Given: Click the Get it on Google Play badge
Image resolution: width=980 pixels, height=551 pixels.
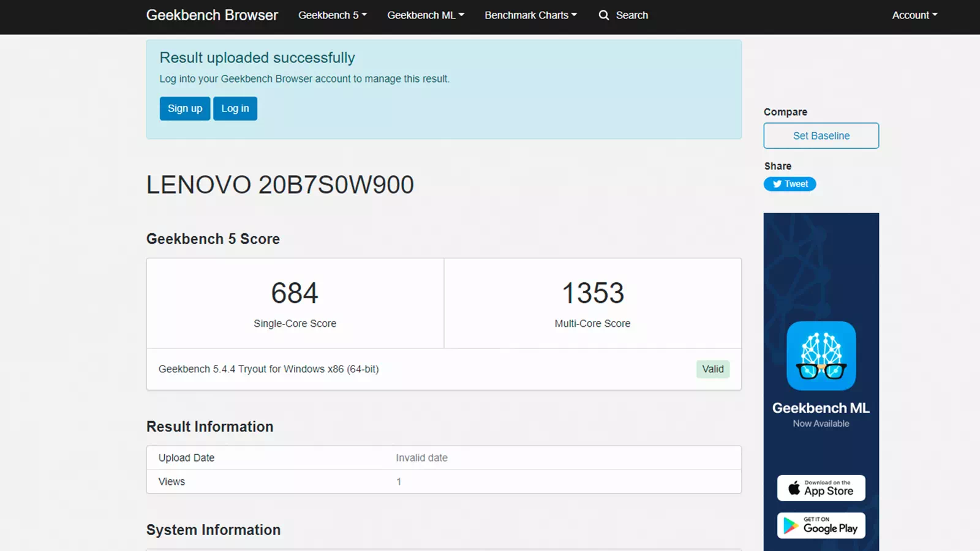Looking at the screenshot, I should coord(821,525).
